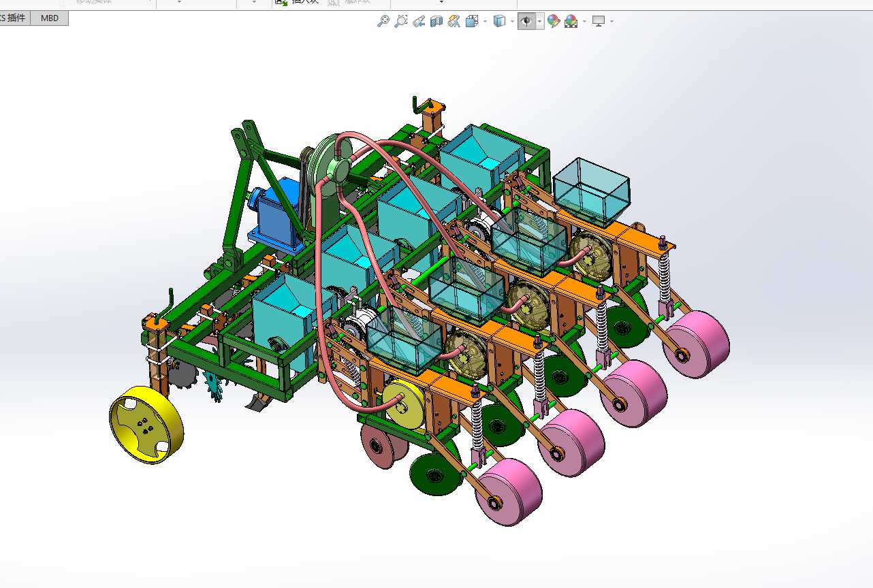Click the Display Style icon
This screenshot has height=588, width=873.
coord(500,21)
